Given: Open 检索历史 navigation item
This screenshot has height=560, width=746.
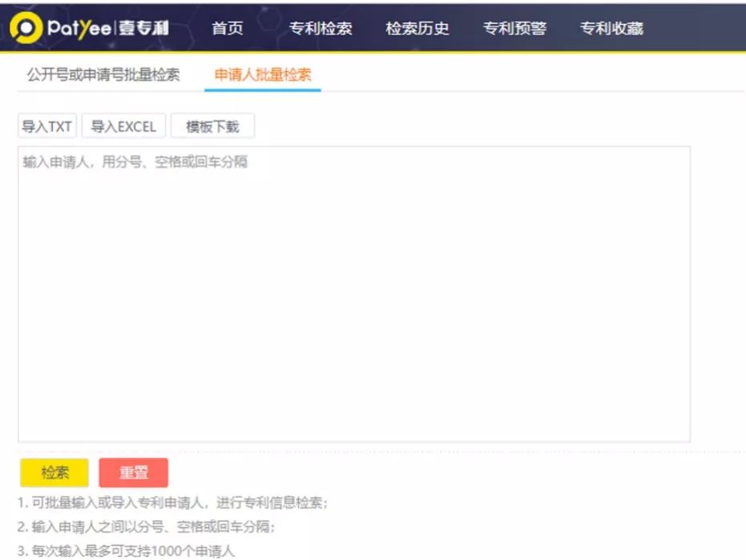Looking at the screenshot, I should pos(417,29).
